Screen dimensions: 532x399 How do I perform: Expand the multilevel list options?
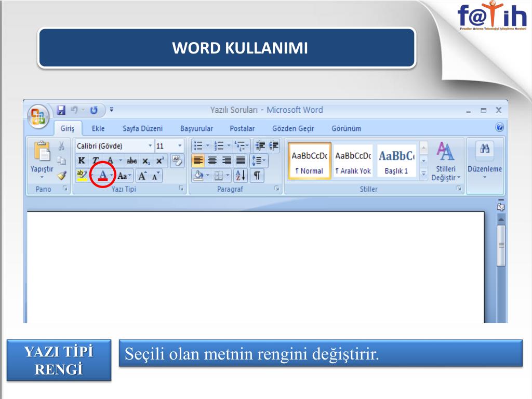[x=247, y=146]
